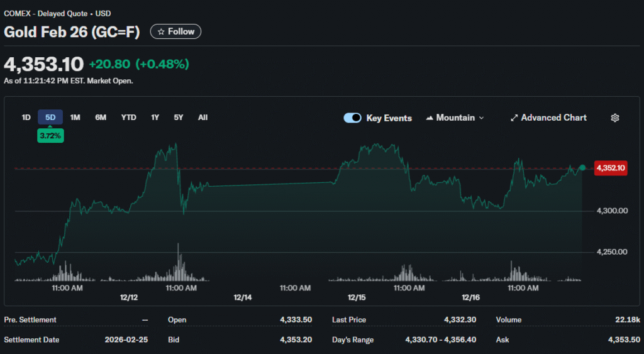Screen dimensions: 644x354
Task: Open the Advanced Chart link
Action: 553,118
